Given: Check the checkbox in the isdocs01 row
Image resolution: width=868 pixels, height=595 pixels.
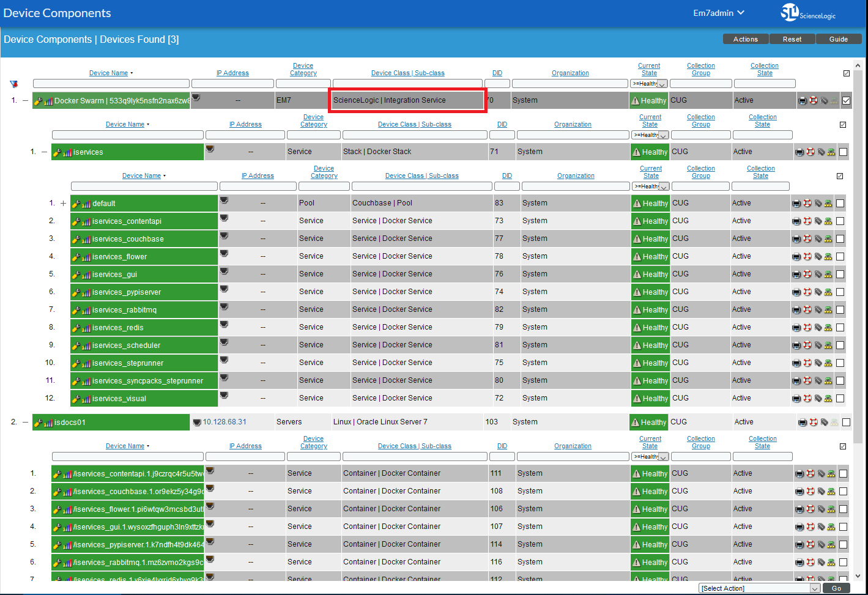Looking at the screenshot, I should pyautogui.click(x=846, y=423).
